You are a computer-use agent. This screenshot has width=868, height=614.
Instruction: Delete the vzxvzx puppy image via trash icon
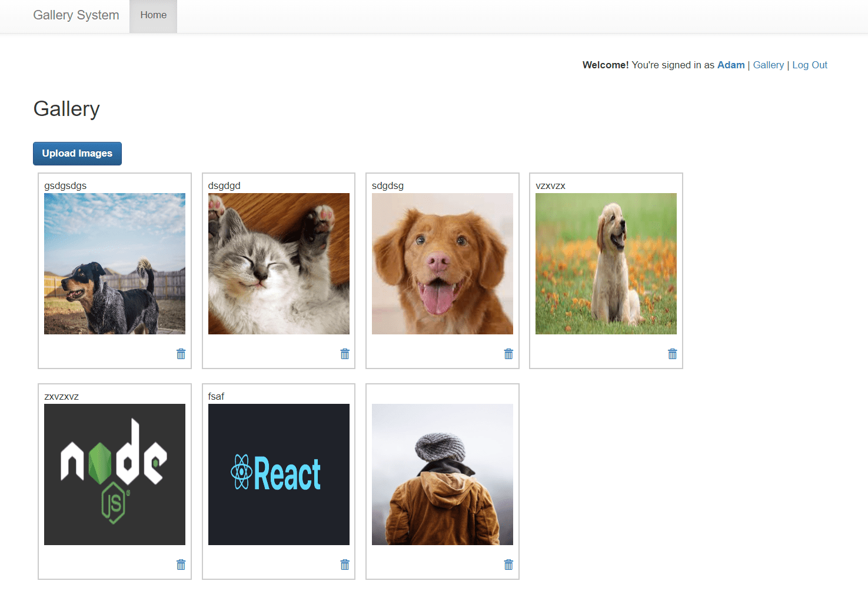(672, 354)
